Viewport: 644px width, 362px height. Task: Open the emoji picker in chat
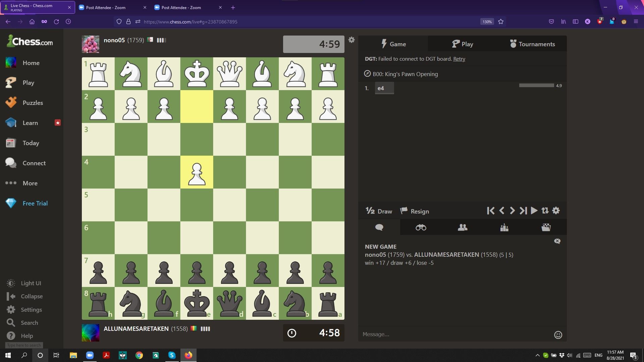pos(558,335)
